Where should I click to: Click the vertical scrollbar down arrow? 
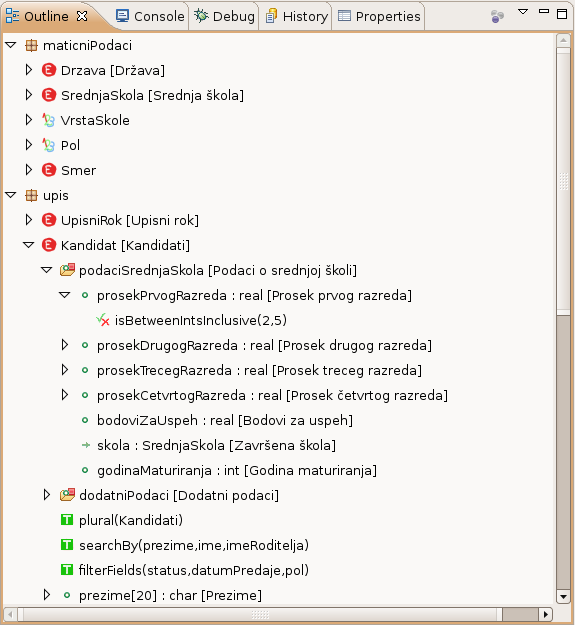[x=563, y=597]
